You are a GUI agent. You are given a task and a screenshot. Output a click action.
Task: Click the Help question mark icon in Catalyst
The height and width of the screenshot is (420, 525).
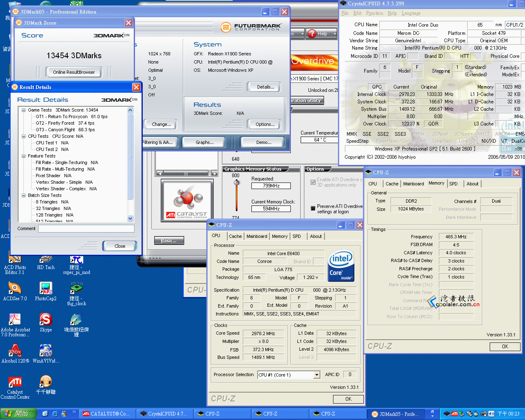[312, 34]
